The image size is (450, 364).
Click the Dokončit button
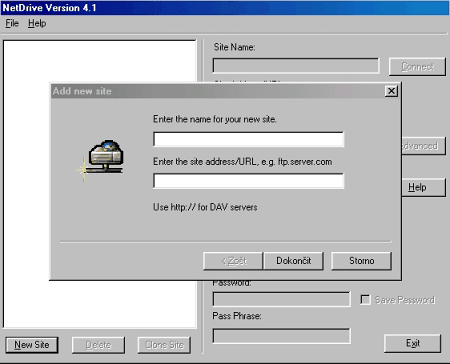click(293, 261)
